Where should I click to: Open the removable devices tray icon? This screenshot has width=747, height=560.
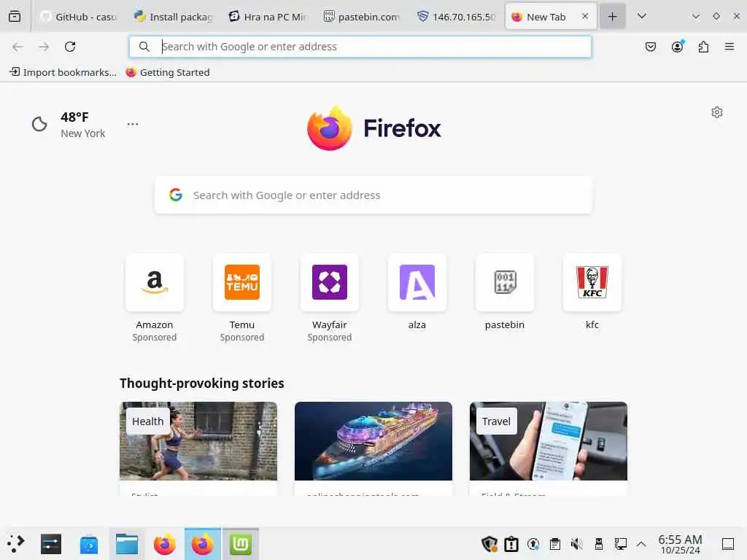coord(599,544)
